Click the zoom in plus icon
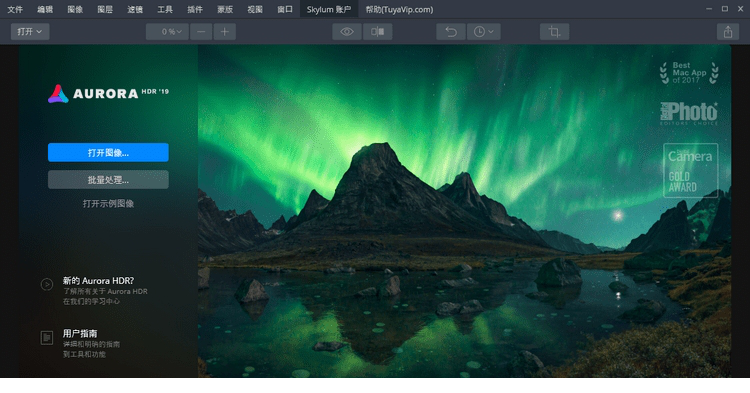The width and height of the screenshot is (750, 393). point(224,32)
